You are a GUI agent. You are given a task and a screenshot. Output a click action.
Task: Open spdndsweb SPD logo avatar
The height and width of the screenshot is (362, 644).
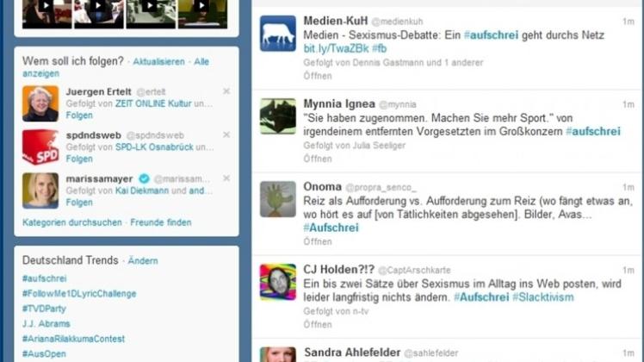coord(40,147)
